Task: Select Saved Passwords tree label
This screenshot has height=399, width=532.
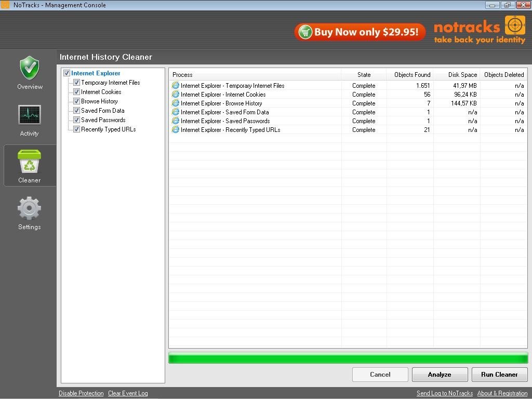Action: (x=103, y=120)
